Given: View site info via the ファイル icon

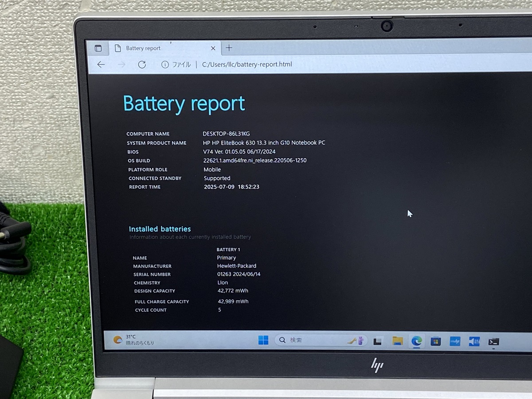Looking at the screenshot, I should click(176, 65).
